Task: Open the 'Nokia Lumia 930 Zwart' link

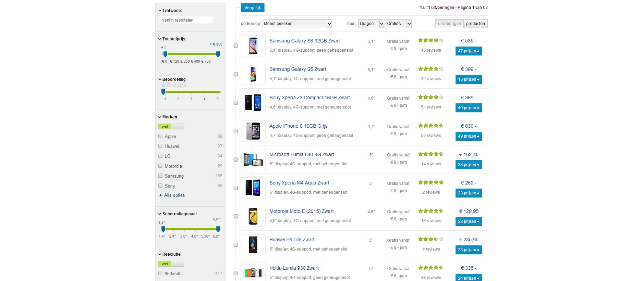Action: click(294, 268)
